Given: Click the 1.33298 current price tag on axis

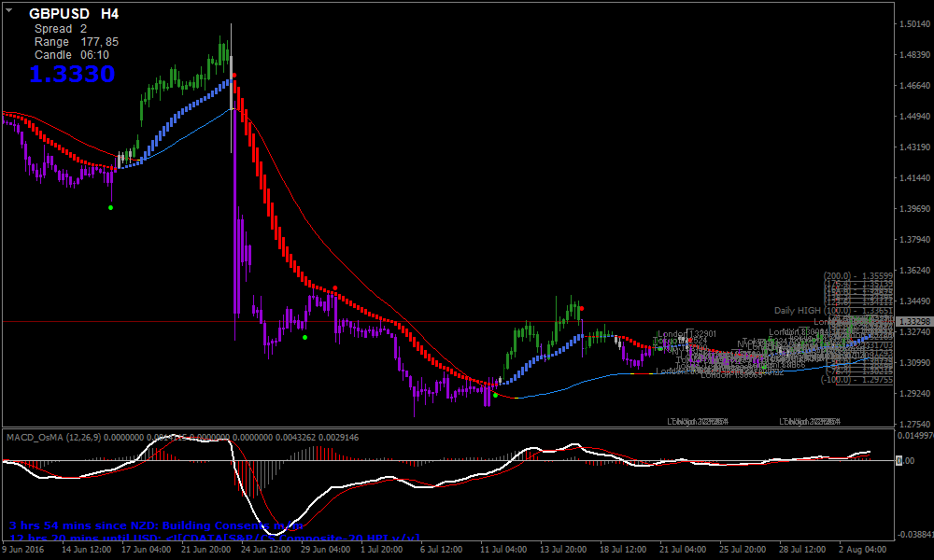Looking at the screenshot, I should tap(912, 321).
